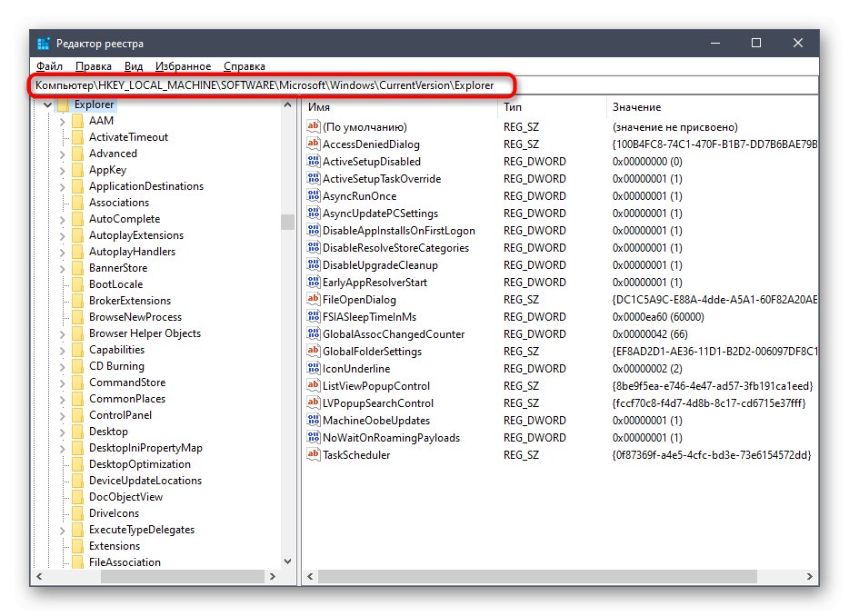849x616 pixels.
Task: Click the folder icon of the Advanced key
Action: [77, 154]
